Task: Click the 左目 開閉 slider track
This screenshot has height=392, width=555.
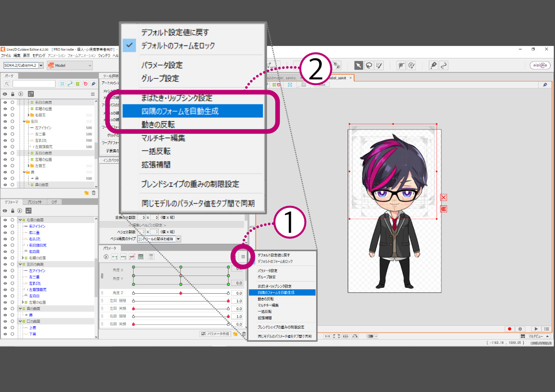Action: point(181,301)
